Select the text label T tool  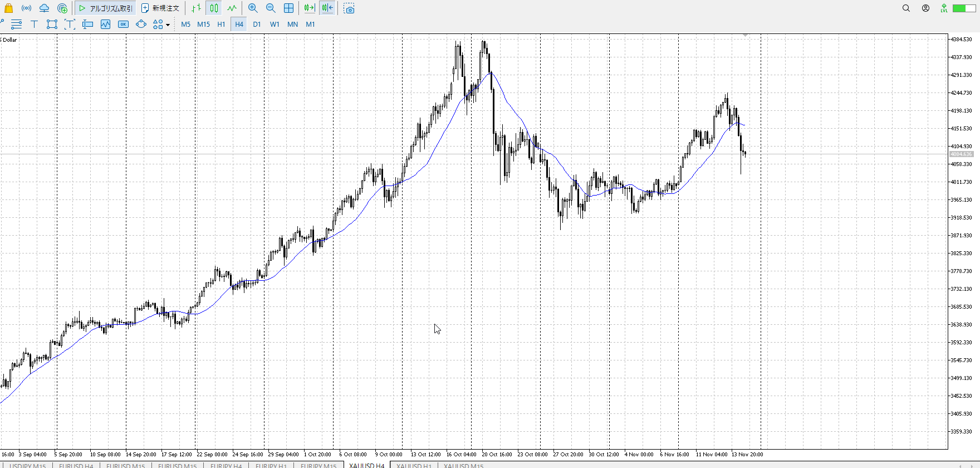click(34, 24)
